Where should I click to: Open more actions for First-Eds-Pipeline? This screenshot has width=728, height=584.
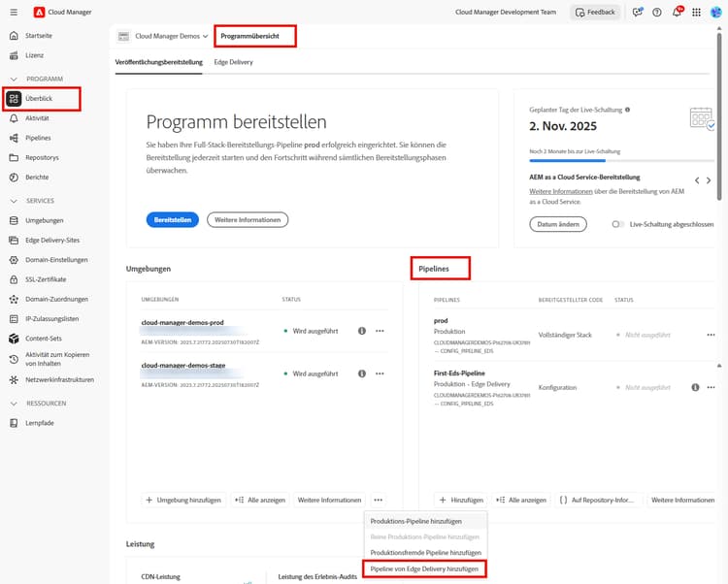(x=711, y=387)
